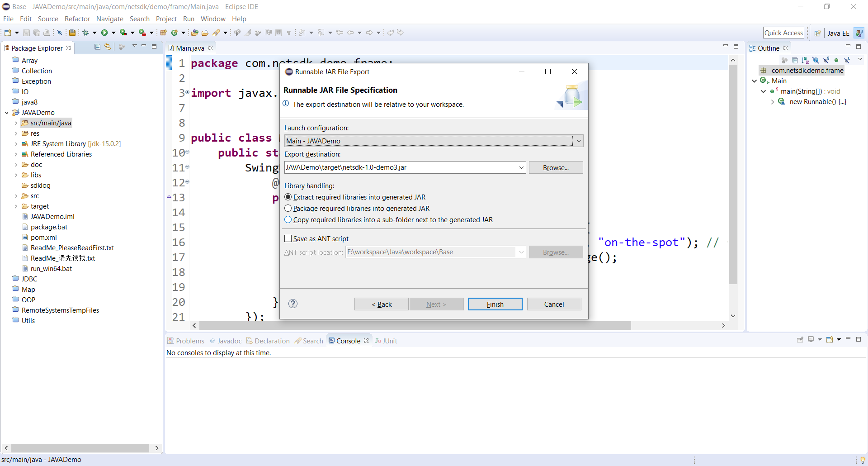Click the Open Task folder icon

tap(205, 33)
